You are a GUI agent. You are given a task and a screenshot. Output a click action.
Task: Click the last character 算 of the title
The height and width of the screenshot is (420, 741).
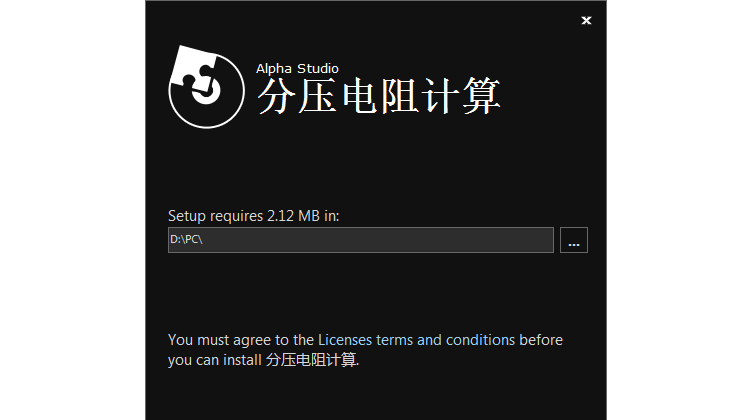[482, 96]
